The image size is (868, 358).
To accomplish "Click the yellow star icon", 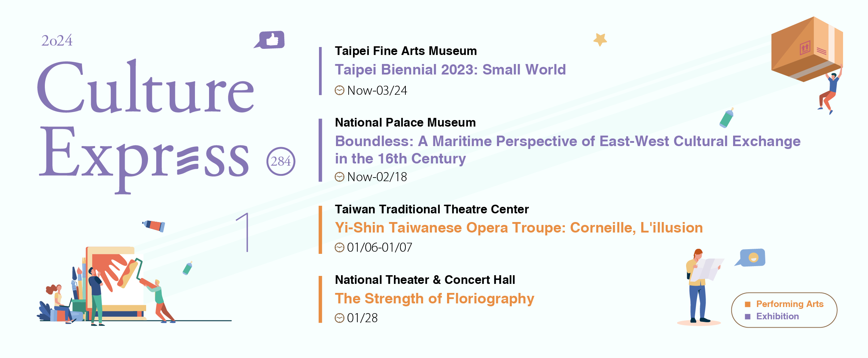I will pyautogui.click(x=600, y=39).
